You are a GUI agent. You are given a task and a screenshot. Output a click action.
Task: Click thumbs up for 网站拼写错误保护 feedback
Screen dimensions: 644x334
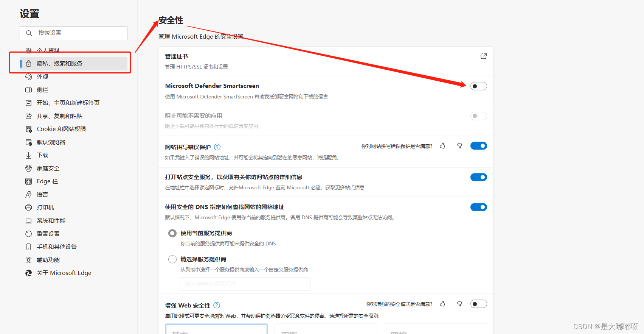(442, 146)
